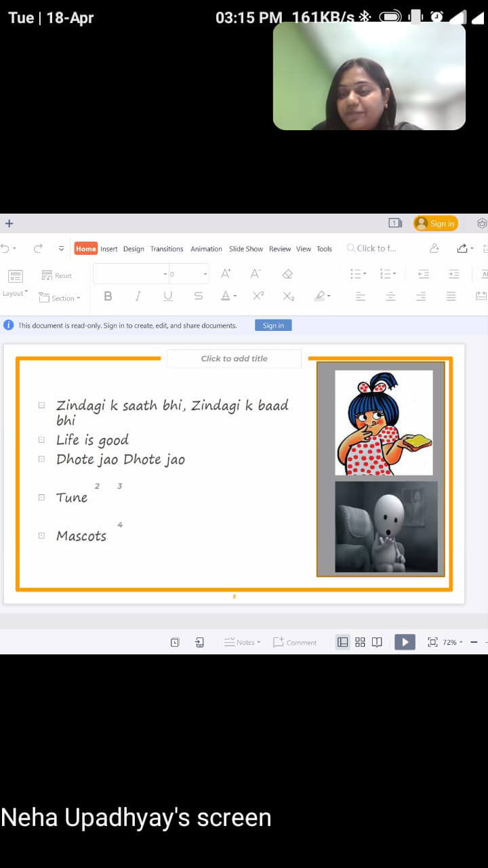The height and width of the screenshot is (868, 488).
Task: Toggle italic formatting
Action: coord(138,296)
